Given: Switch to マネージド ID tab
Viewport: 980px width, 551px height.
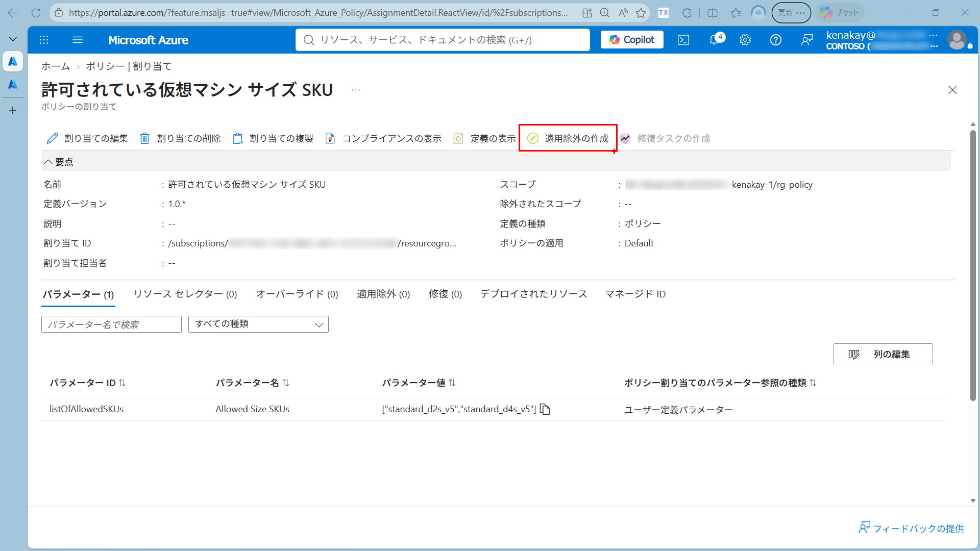Looking at the screenshot, I should pyautogui.click(x=635, y=294).
